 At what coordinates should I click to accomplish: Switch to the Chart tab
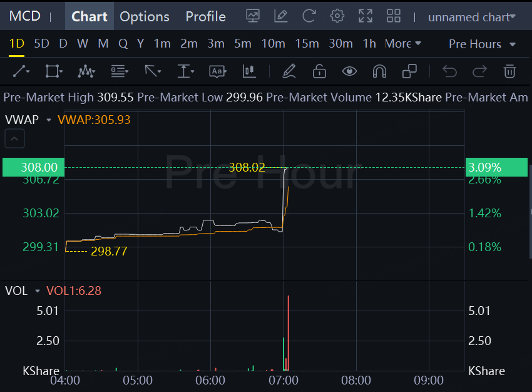[90, 16]
